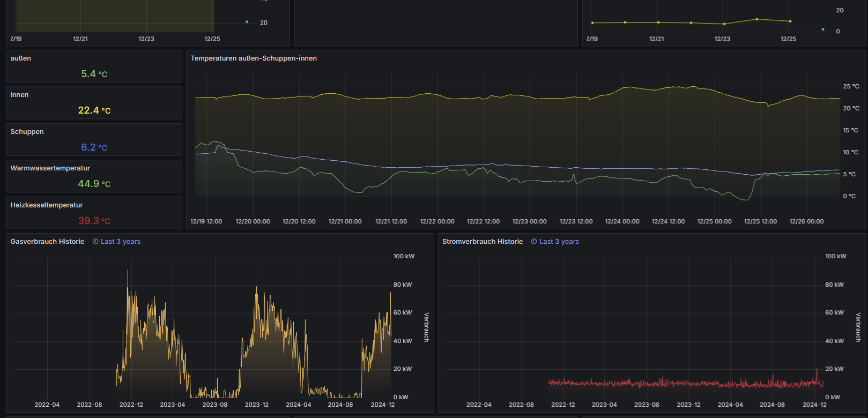868x418 pixels.
Task: Click the '0 °C' axis label in temperature chart
Action: (849, 196)
